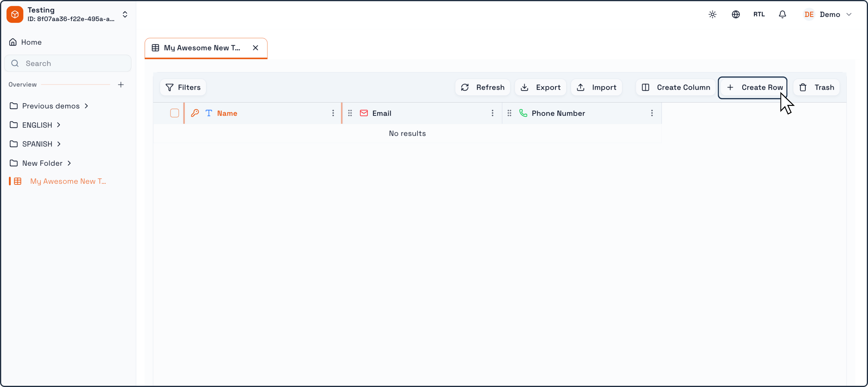Tick the select-all rows checkbox
The height and width of the screenshot is (387, 868).
[174, 113]
